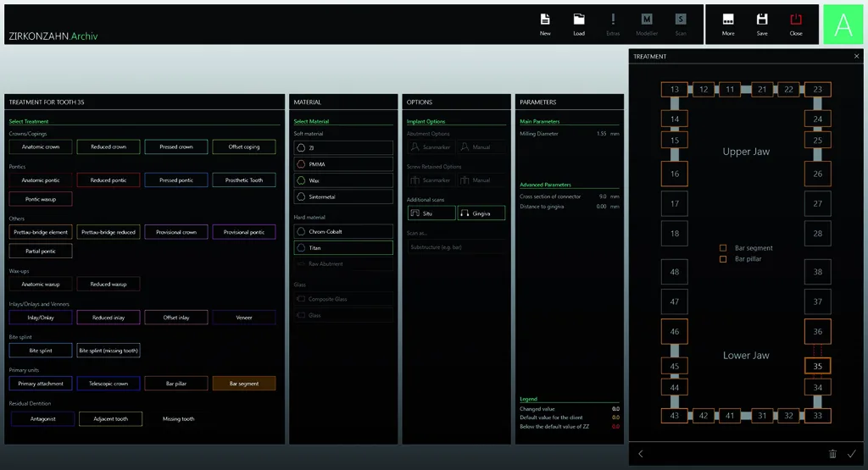Choose Veneer treatment
Screen dimensions: 868x470
click(244, 318)
